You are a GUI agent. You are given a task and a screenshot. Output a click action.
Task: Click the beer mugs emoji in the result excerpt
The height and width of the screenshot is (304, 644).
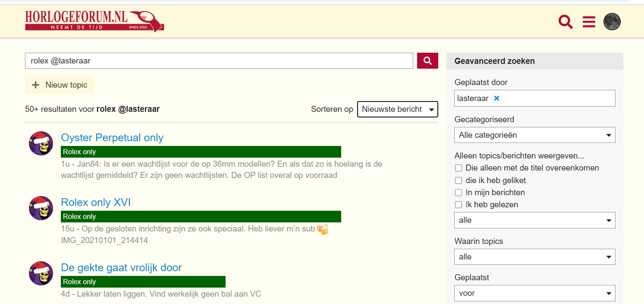(x=322, y=229)
